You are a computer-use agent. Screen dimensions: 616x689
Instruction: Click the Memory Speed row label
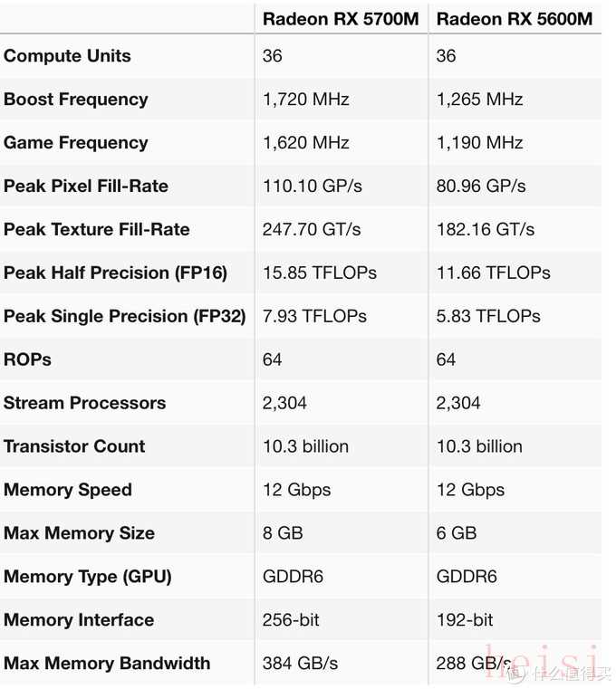tap(68, 491)
